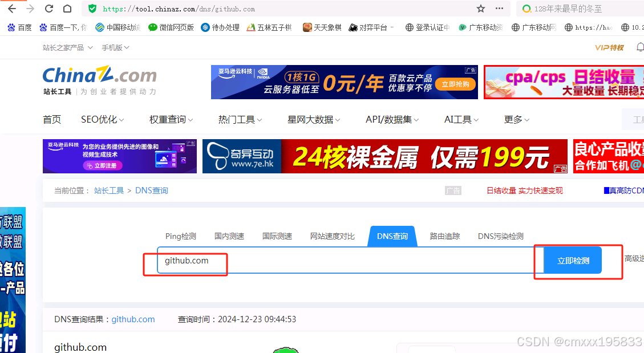
Task: Click the notification bell icon
Action: pyautogui.click(x=640, y=47)
